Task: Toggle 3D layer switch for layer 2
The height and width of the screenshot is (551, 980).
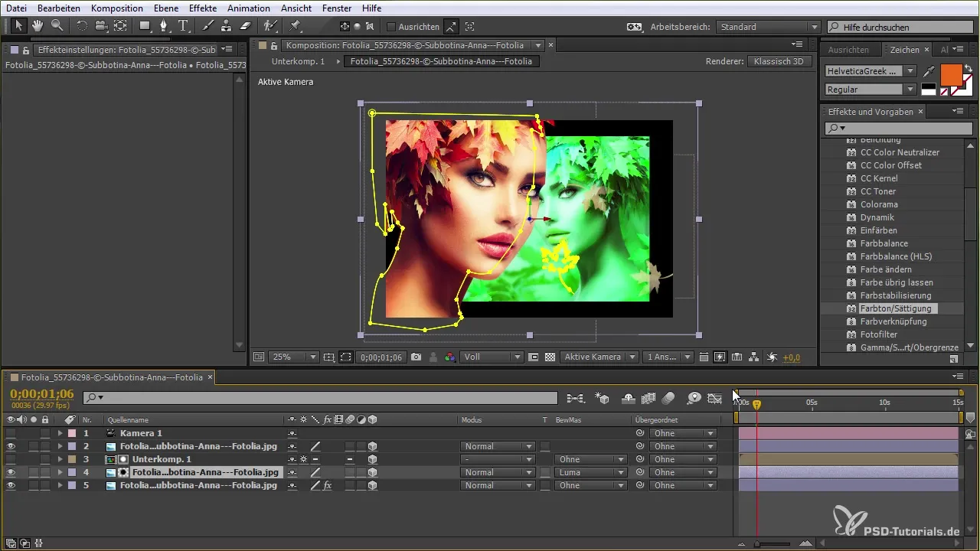Action: pos(372,446)
